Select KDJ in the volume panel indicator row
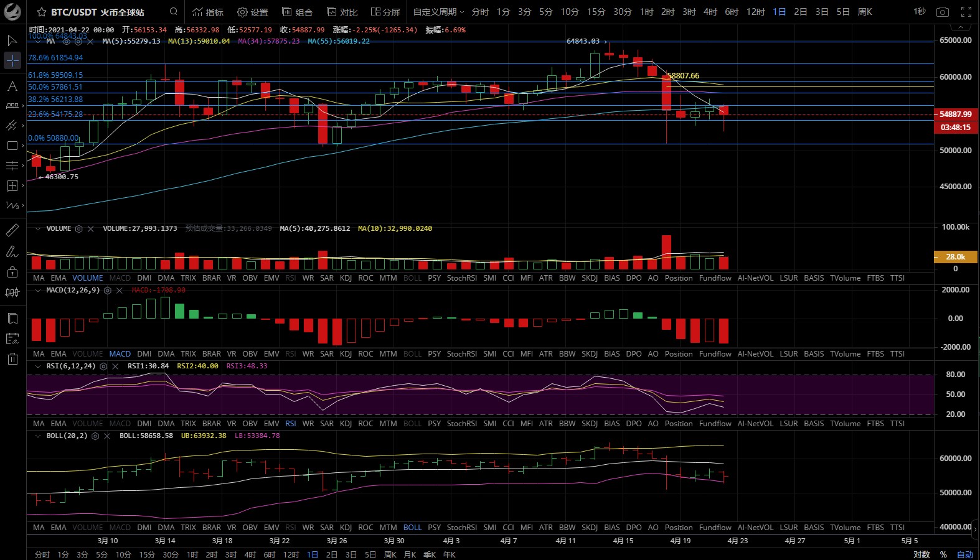Image resolution: width=980 pixels, height=560 pixels. (346, 278)
